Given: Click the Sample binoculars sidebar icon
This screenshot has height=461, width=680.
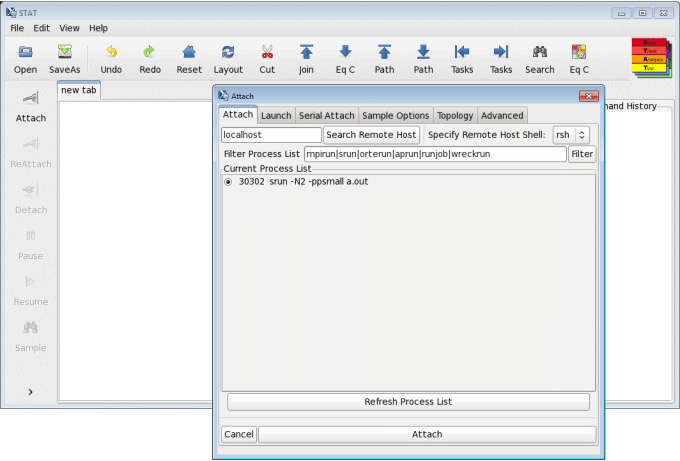Looking at the screenshot, I should click(30, 328).
